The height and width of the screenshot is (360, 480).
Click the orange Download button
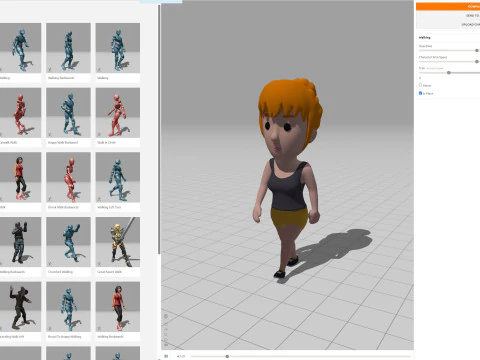click(x=448, y=6)
